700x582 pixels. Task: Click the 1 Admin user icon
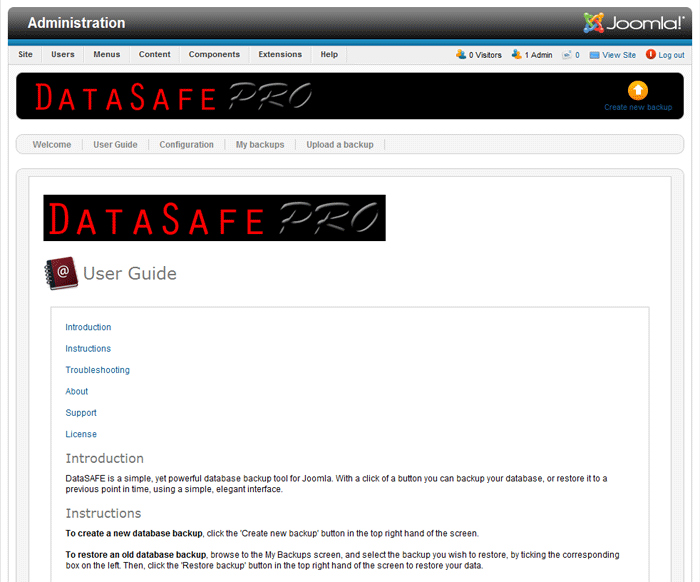pyautogui.click(x=517, y=54)
